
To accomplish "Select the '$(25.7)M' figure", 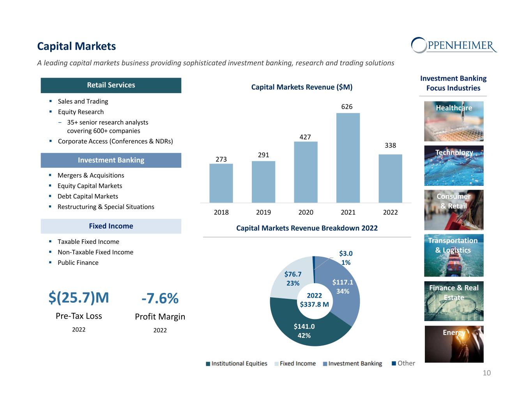I will click(79, 298).
